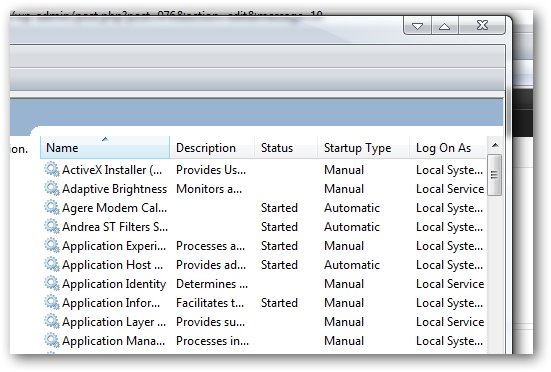Image resolution: width=551 pixels, height=372 pixels.
Task: Click the 'Facilitates t...' description cell
Action: (x=210, y=303)
